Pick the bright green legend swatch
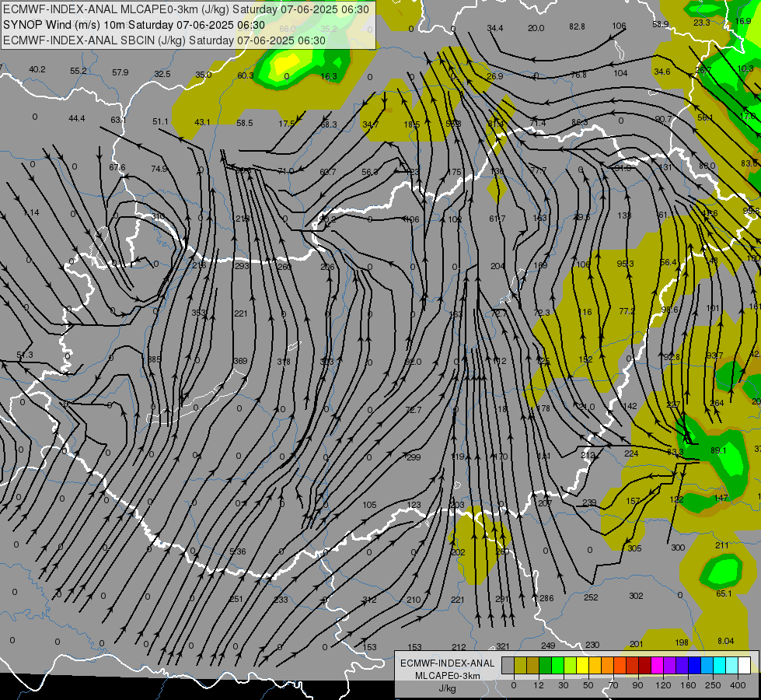The height and width of the screenshot is (700, 761). point(557,665)
